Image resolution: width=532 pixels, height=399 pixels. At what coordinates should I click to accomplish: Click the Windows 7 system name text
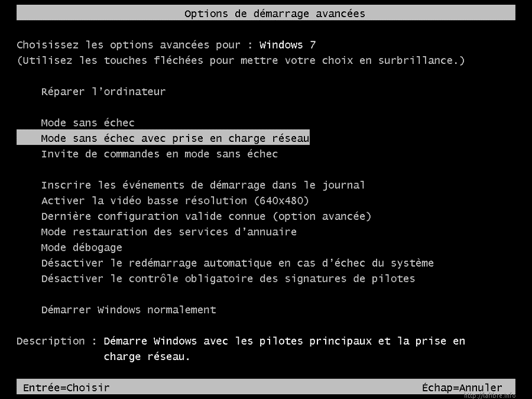pos(288,45)
